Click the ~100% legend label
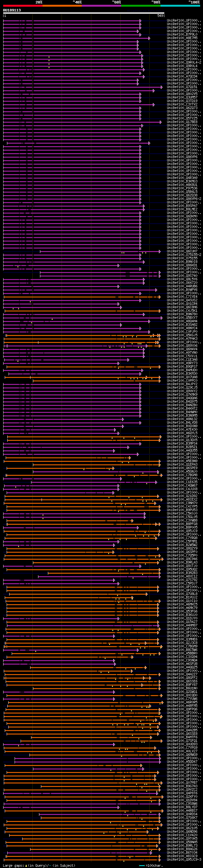Viewport: 203px width, 868px height. [194, 2]
